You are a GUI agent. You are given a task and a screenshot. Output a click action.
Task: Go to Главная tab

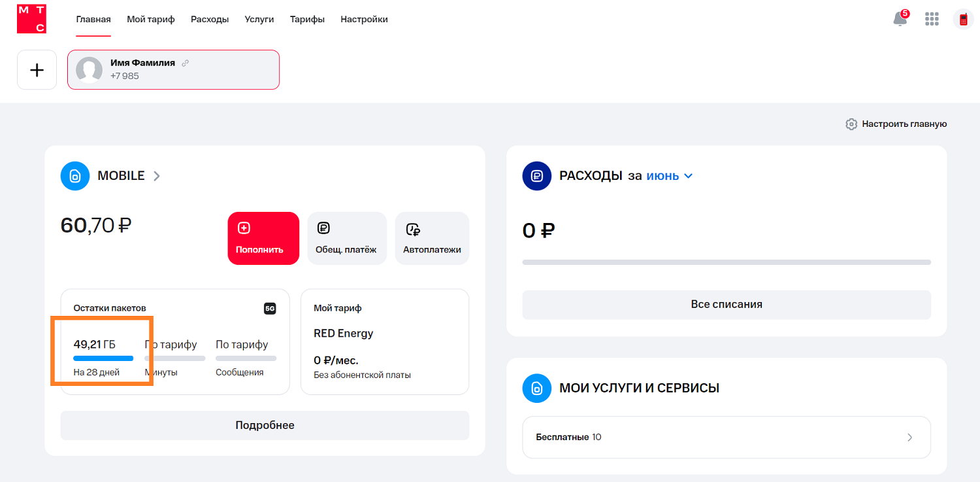(x=93, y=19)
